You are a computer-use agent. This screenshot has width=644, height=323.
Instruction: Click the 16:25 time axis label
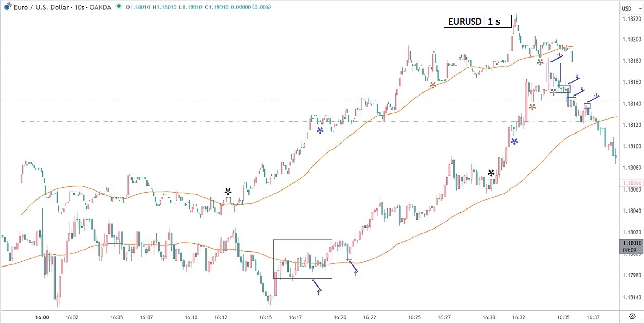415,318
